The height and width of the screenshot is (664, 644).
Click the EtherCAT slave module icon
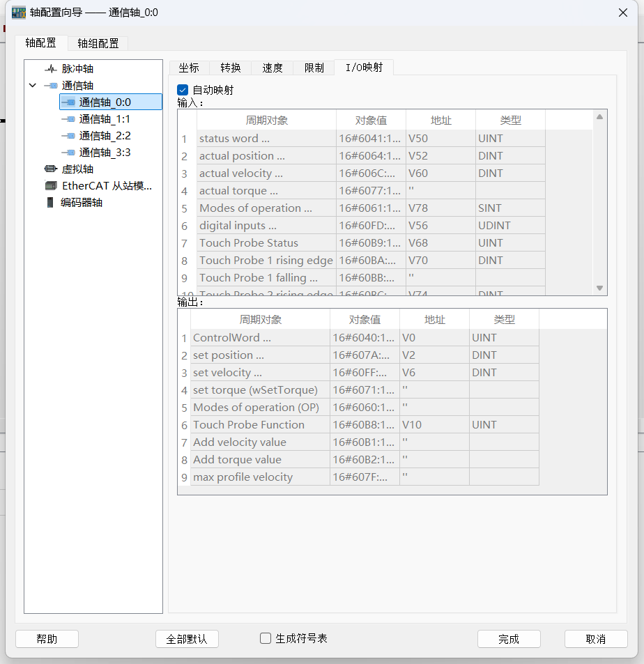pyautogui.click(x=51, y=185)
